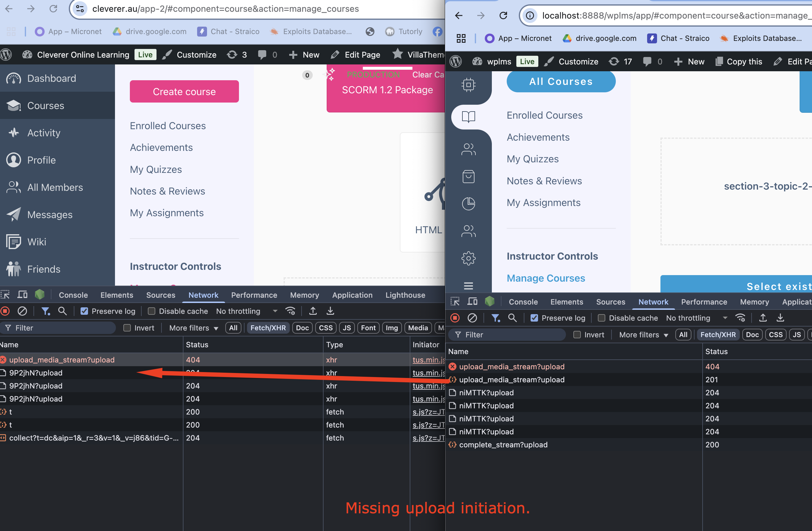Click filter funnel icon in left DevTools

(45, 311)
